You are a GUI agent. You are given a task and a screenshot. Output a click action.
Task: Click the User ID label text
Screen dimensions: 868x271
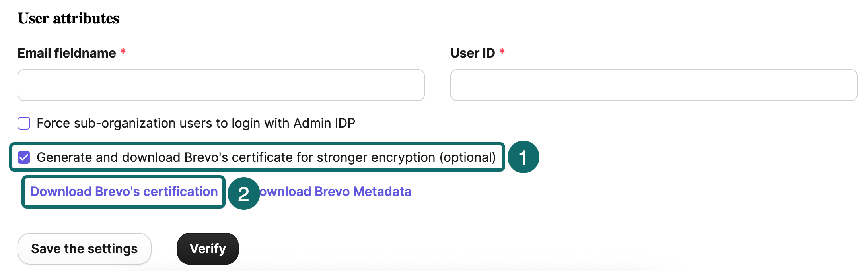click(473, 53)
